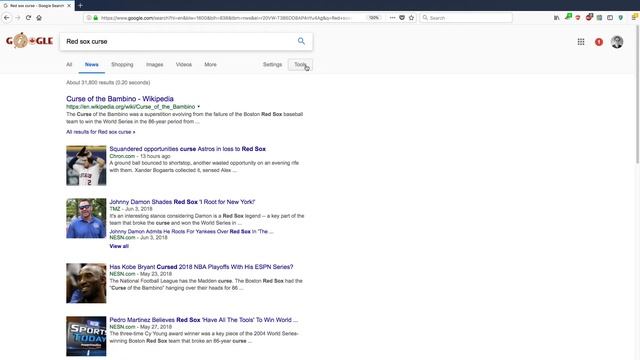Click the Pocket save icon in address bar
The image size is (640, 360).
[x=402, y=18]
